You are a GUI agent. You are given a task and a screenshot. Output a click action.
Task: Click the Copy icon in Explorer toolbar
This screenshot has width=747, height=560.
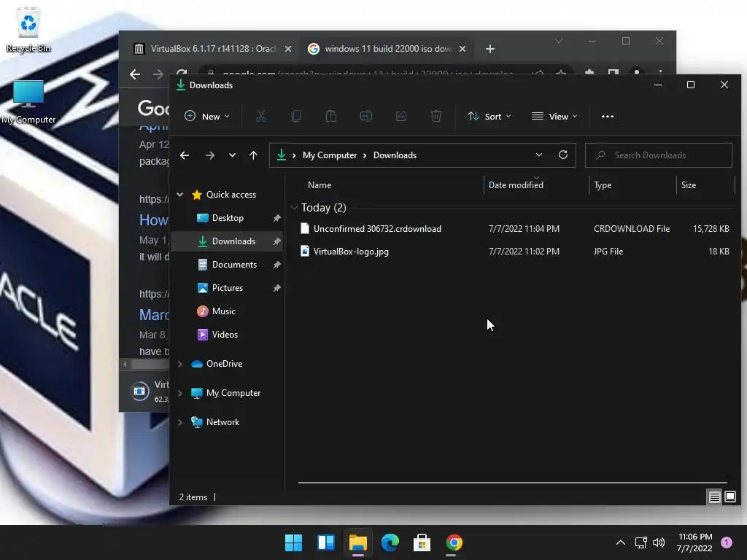[296, 116]
